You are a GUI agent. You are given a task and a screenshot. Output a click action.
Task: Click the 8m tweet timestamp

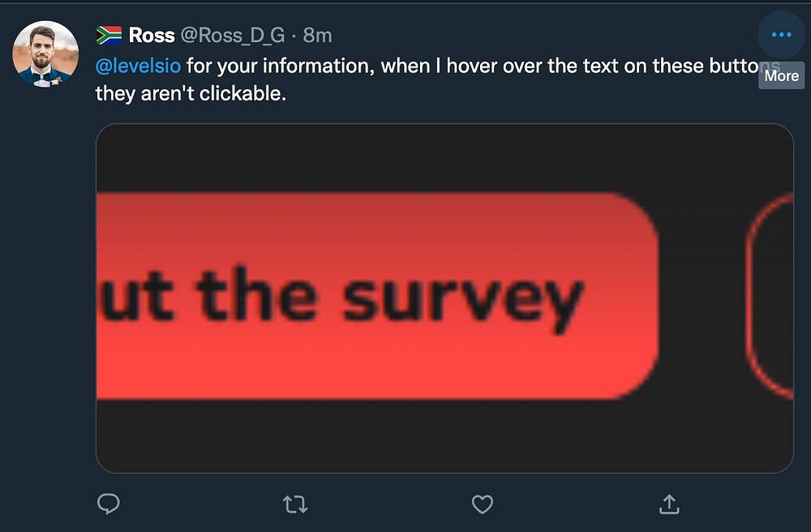tap(317, 36)
